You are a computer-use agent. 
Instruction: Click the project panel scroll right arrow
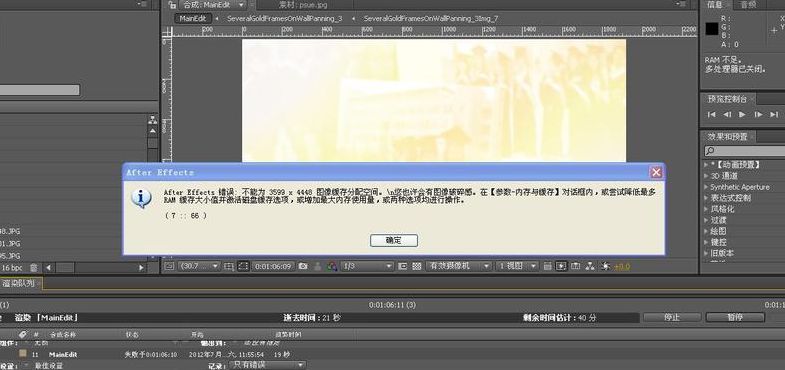[141, 268]
